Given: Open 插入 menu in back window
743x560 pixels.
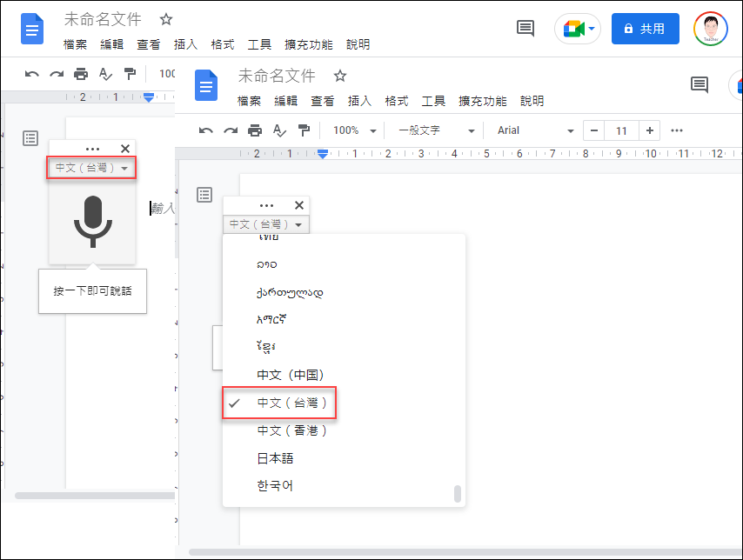Looking at the screenshot, I should coord(185,44).
